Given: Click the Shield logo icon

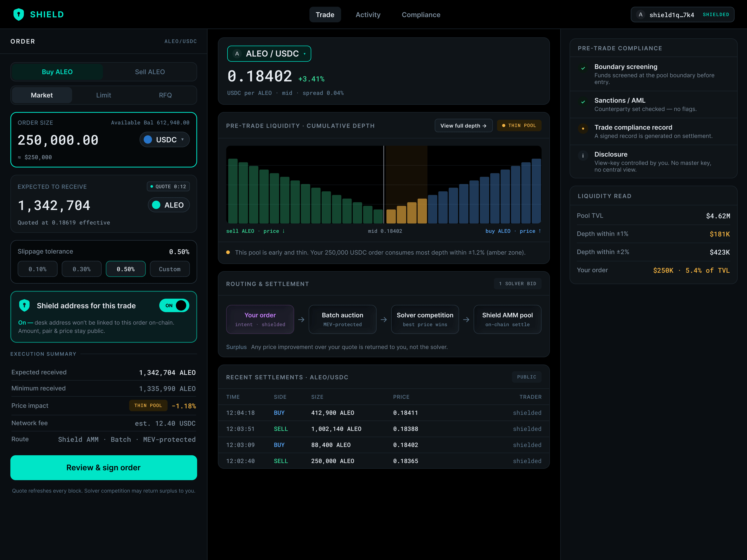Looking at the screenshot, I should 18,15.
